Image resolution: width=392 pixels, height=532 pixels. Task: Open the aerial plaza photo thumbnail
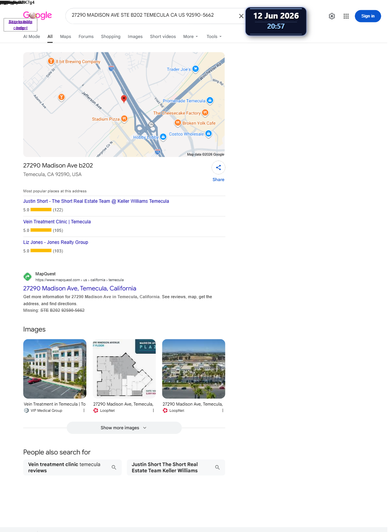194,369
